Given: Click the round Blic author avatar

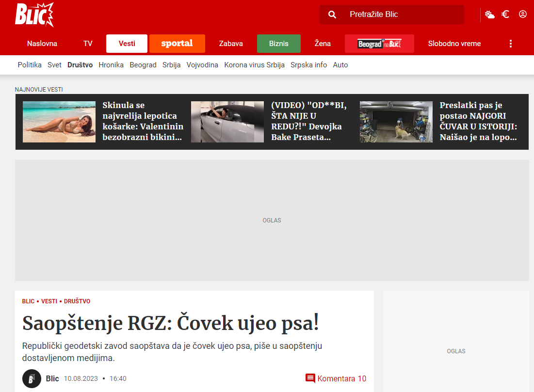Looking at the screenshot, I should [x=32, y=379].
